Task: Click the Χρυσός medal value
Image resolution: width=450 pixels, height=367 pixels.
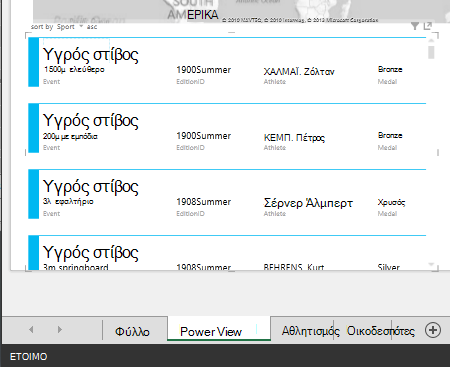Action: point(391,202)
